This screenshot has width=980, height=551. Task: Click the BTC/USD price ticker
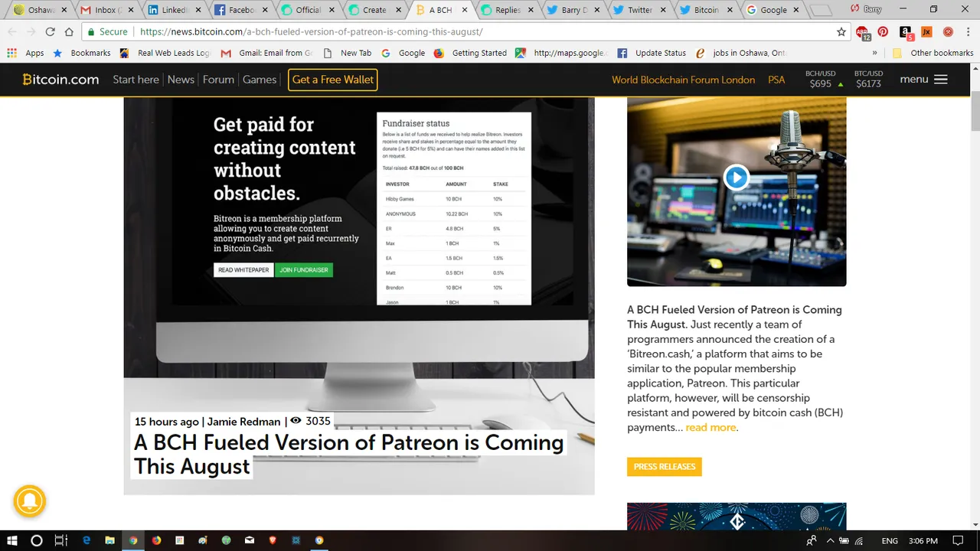click(868, 80)
